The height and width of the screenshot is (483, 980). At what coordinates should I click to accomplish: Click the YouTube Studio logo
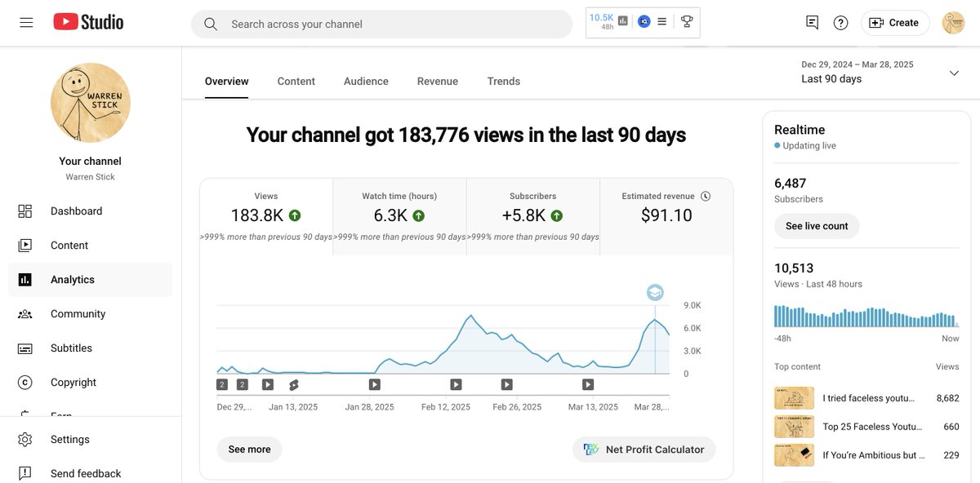point(88,21)
